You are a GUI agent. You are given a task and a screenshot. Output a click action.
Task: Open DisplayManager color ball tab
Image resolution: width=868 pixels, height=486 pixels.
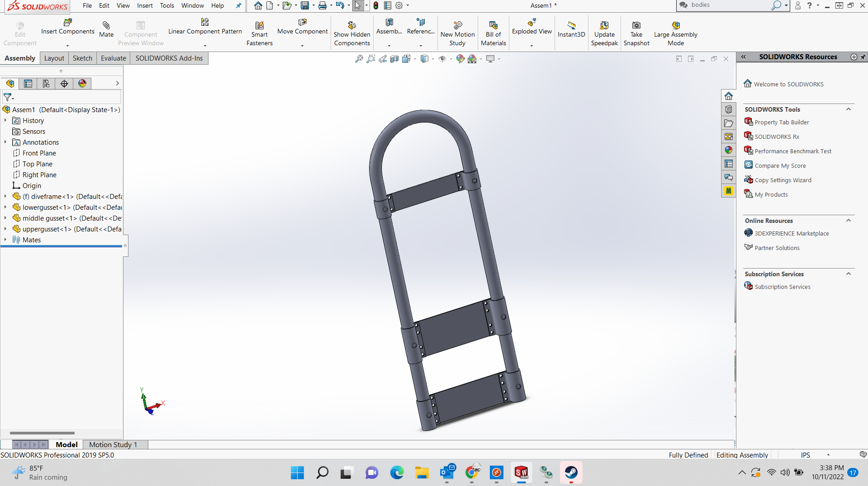click(x=82, y=83)
